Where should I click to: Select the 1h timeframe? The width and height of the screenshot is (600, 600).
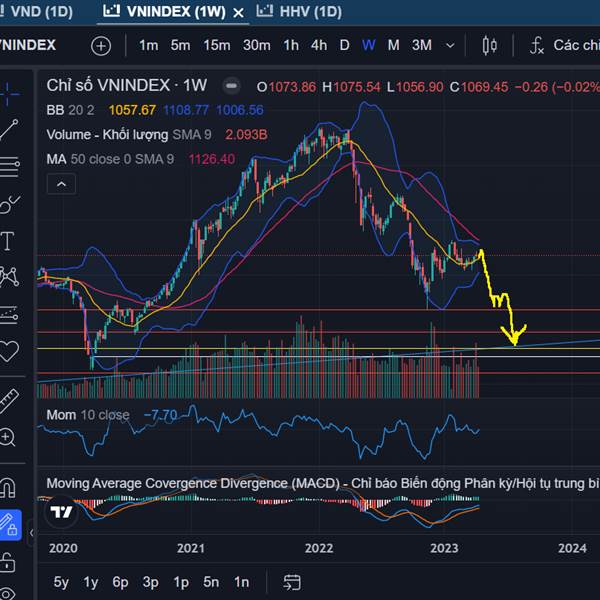point(291,46)
